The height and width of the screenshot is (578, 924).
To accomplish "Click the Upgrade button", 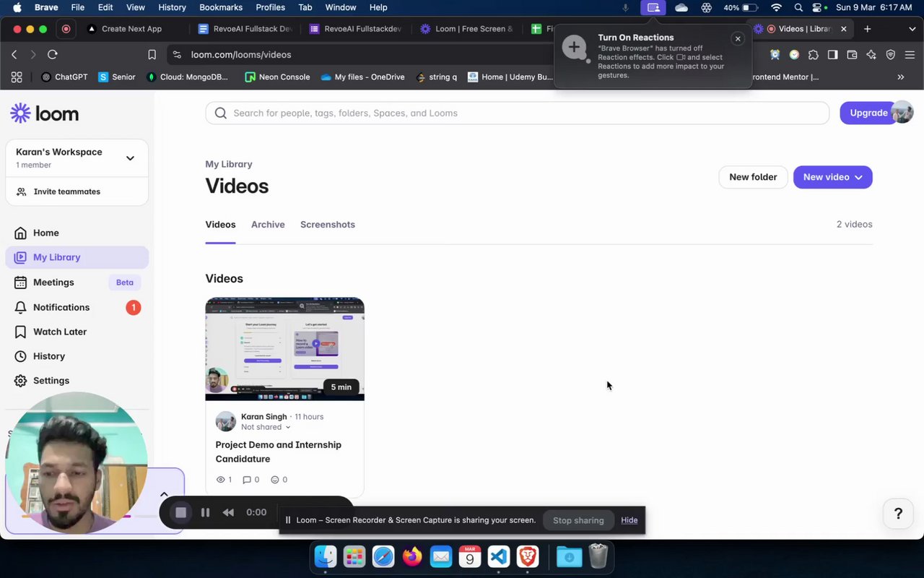I will (x=868, y=113).
